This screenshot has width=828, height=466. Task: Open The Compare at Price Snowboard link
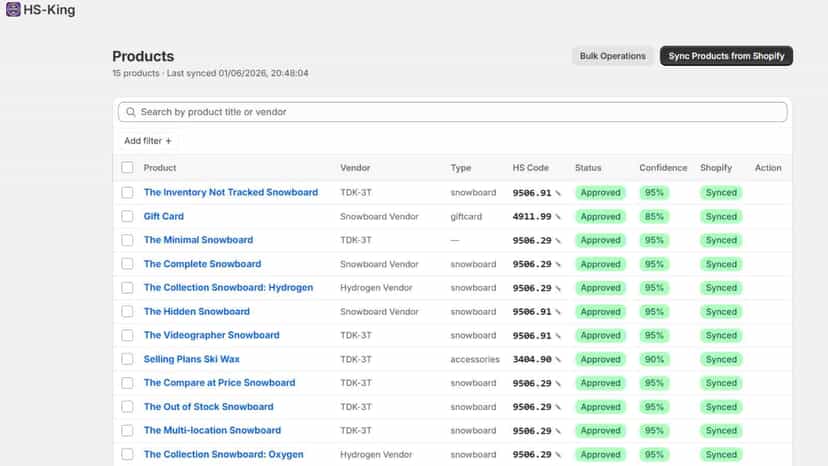pos(219,383)
